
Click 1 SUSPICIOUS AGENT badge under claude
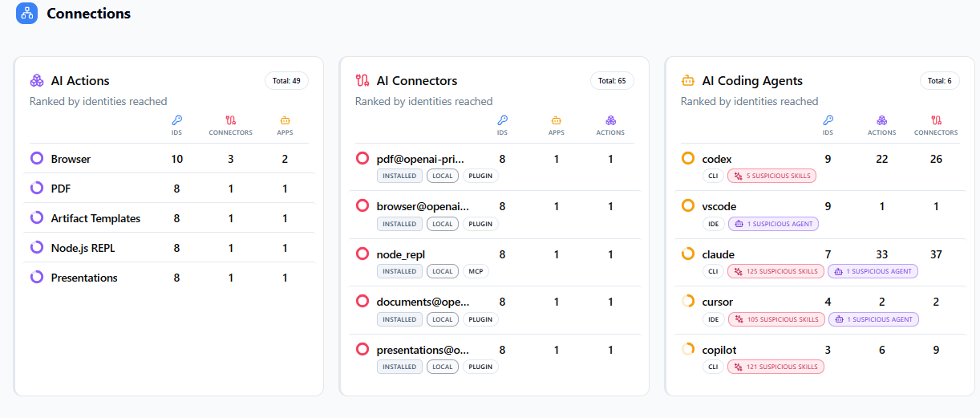(873, 271)
